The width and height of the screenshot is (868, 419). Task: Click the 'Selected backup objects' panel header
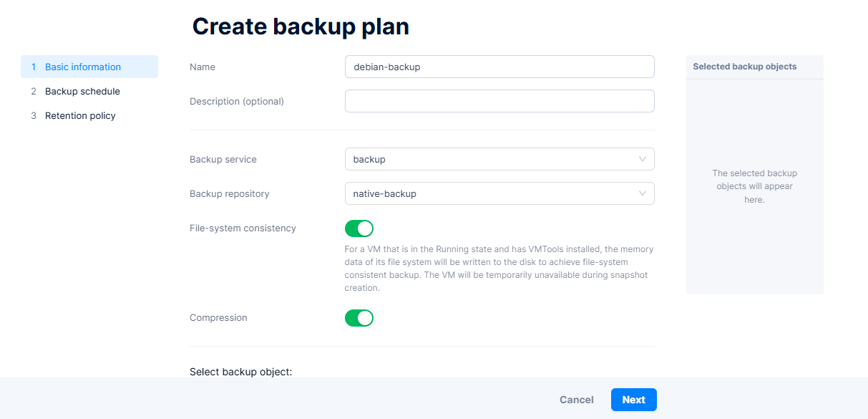pos(744,67)
